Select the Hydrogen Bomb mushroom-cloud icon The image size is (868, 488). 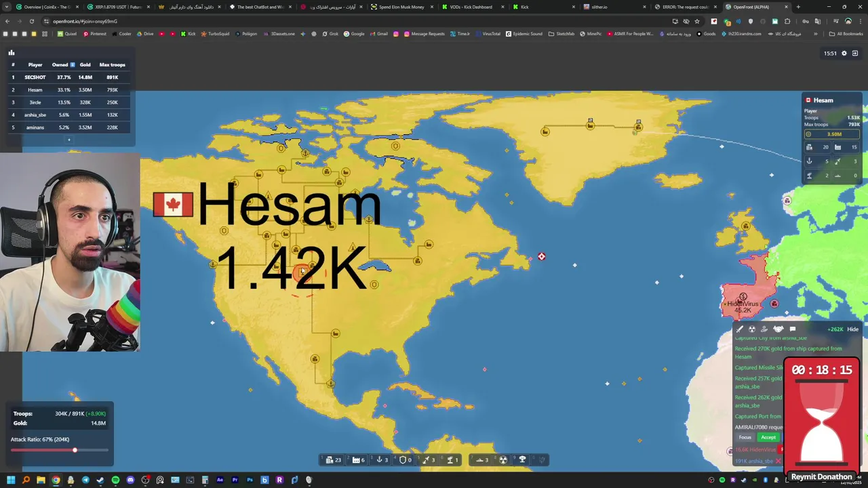coord(522,460)
